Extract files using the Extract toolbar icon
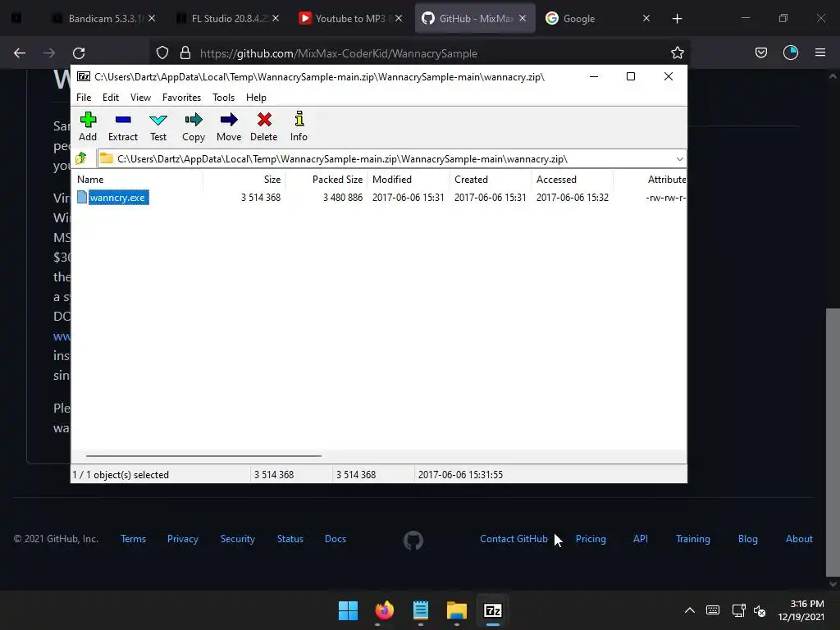This screenshot has height=630, width=840. pos(123,126)
